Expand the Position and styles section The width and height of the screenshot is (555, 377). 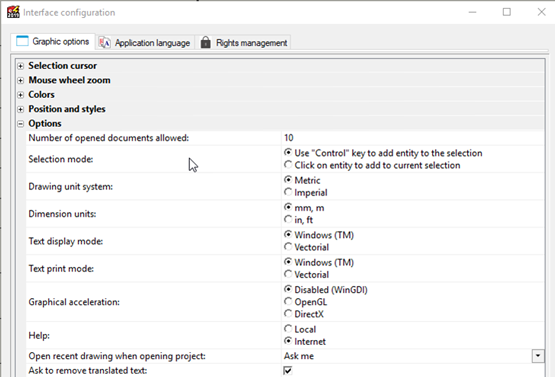pyautogui.click(x=21, y=109)
